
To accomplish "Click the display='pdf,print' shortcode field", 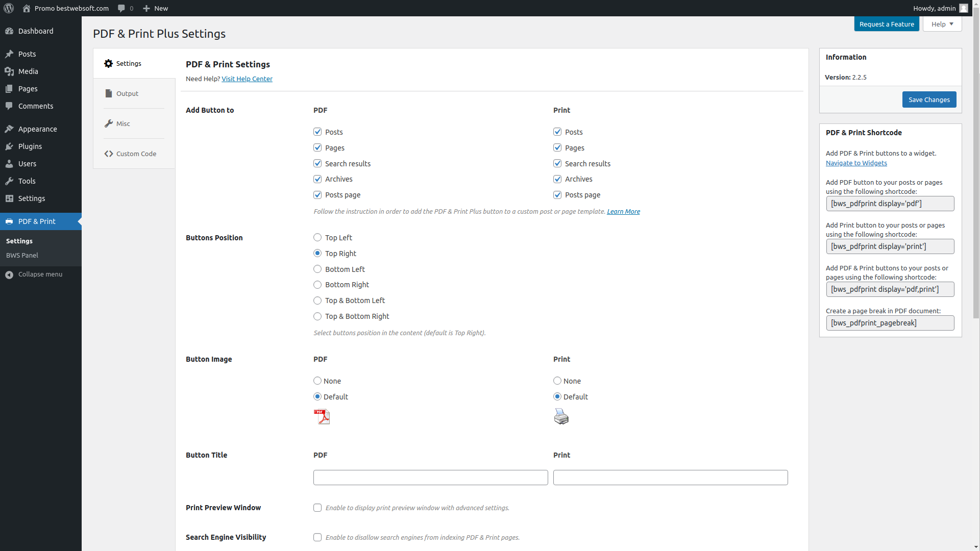I will coord(890,289).
